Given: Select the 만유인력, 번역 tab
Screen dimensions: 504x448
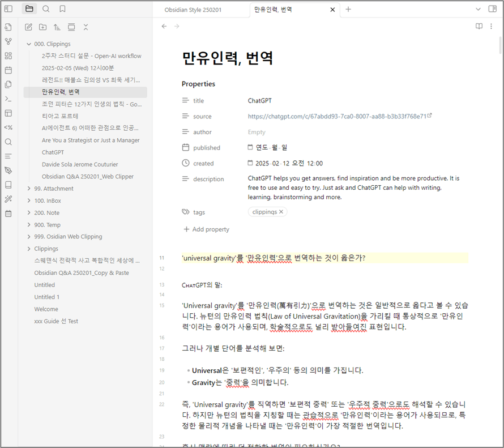Looking at the screenshot, I should click(x=273, y=10).
